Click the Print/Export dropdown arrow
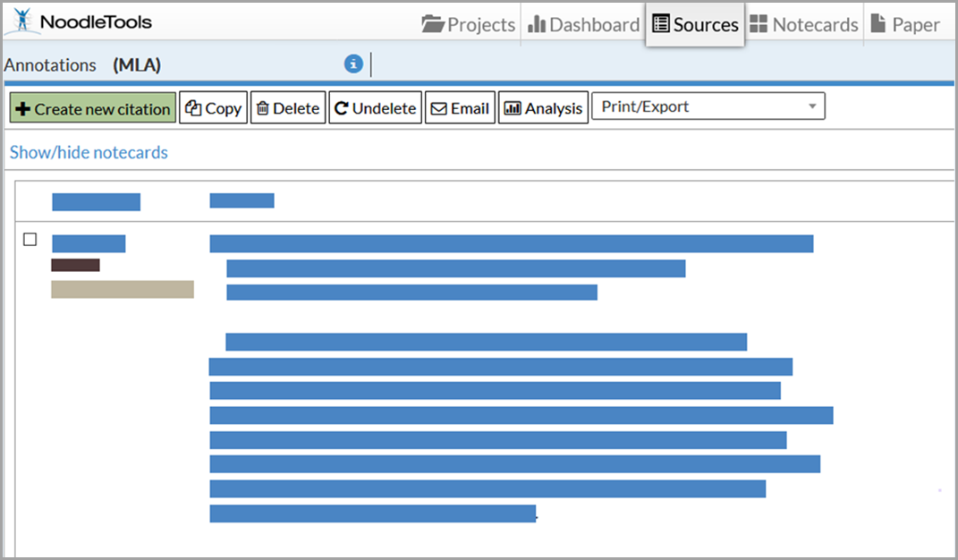 coord(812,107)
